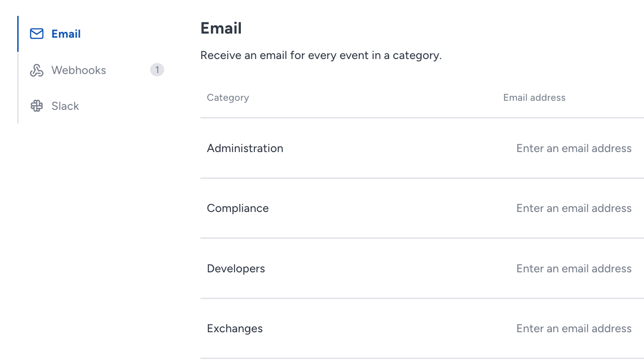This screenshot has width=644, height=364.
Task: Click the Webhooks count badge showing 1
Action: (157, 70)
